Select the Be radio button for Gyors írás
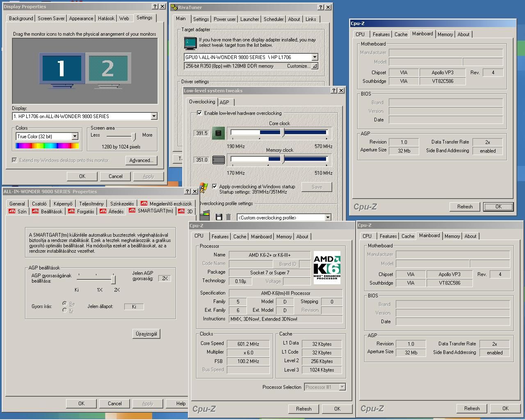 pos(64,304)
